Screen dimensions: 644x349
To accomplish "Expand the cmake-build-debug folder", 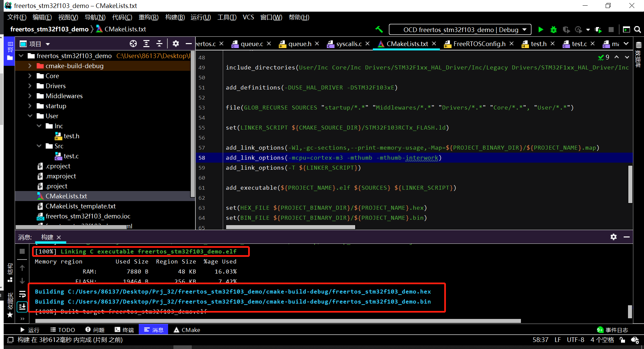I will pos(30,66).
